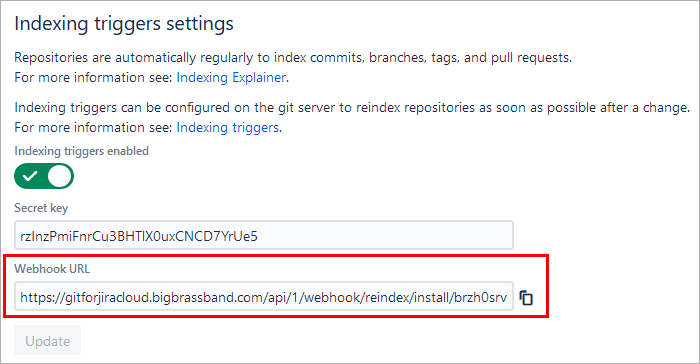The height and width of the screenshot is (364, 700).
Task: Click the 'Secret key' field label
Action: [x=41, y=208]
